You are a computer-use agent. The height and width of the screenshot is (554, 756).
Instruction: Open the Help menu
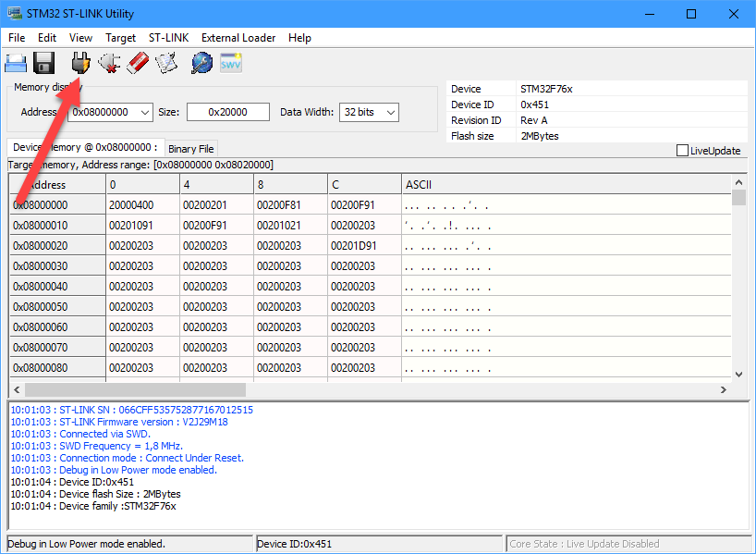click(299, 38)
